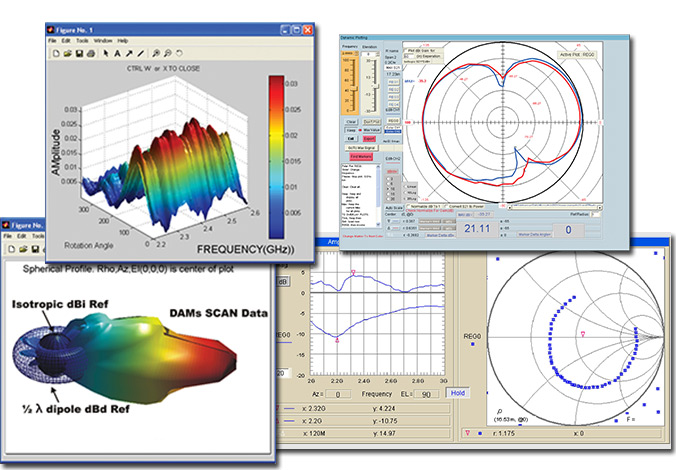This screenshot has height=470, width=676.
Task: Click scrollbar of the help text list
Action: click(378, 196)
